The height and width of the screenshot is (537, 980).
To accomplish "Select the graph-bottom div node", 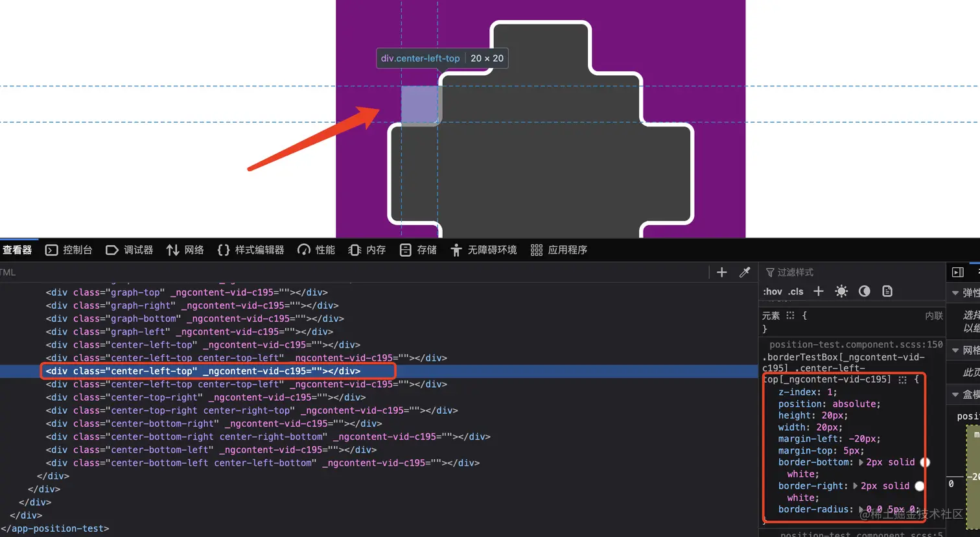I will coord(194,318).
